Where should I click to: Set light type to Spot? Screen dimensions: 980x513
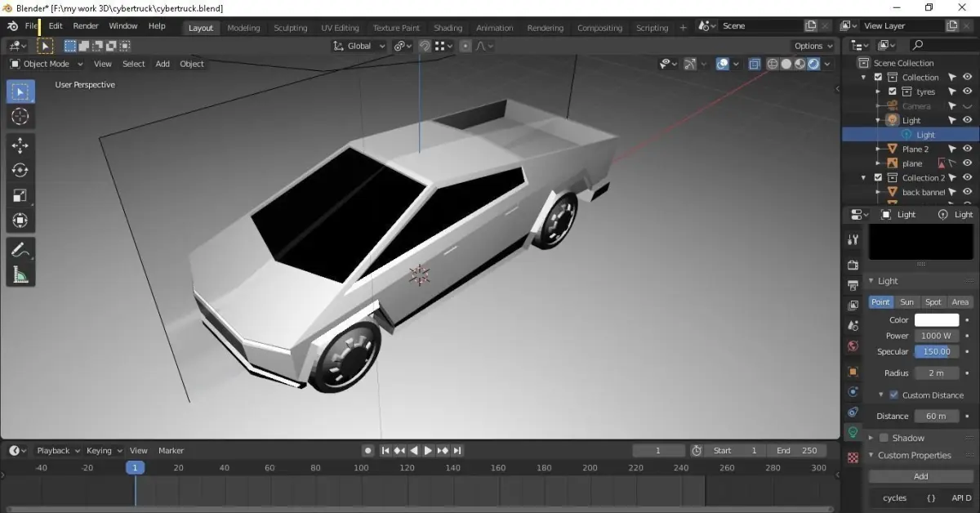pyautogui.click(x=933, y=301)
